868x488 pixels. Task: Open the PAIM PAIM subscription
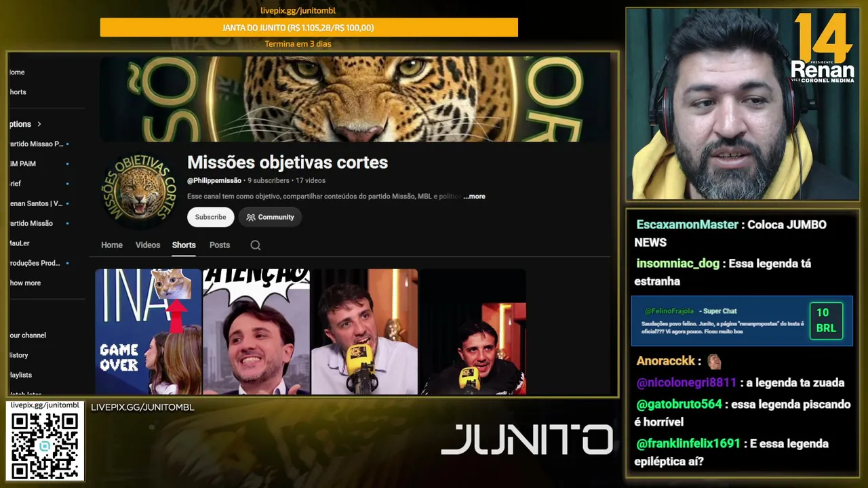(x=23, y=163)
